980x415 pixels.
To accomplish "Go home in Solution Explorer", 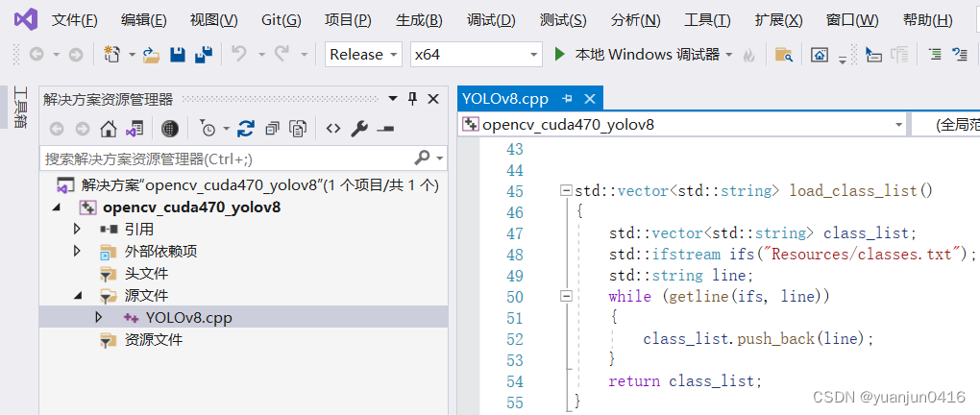I will click(x=109, y=129).
